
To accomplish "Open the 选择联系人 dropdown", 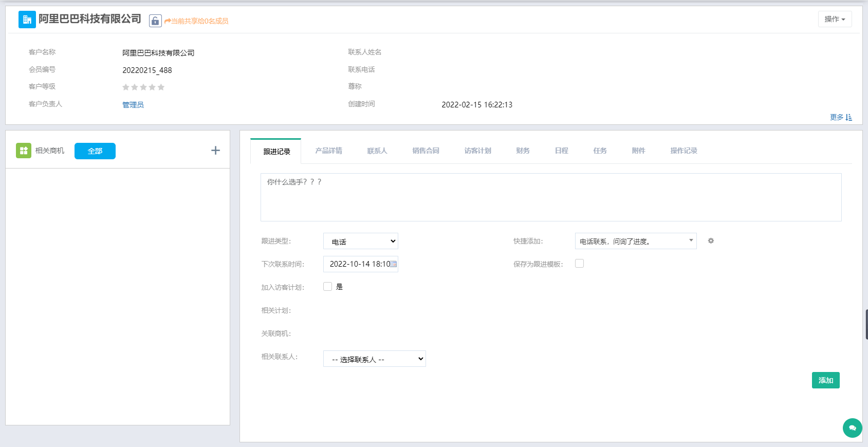I will coord(375,359).
